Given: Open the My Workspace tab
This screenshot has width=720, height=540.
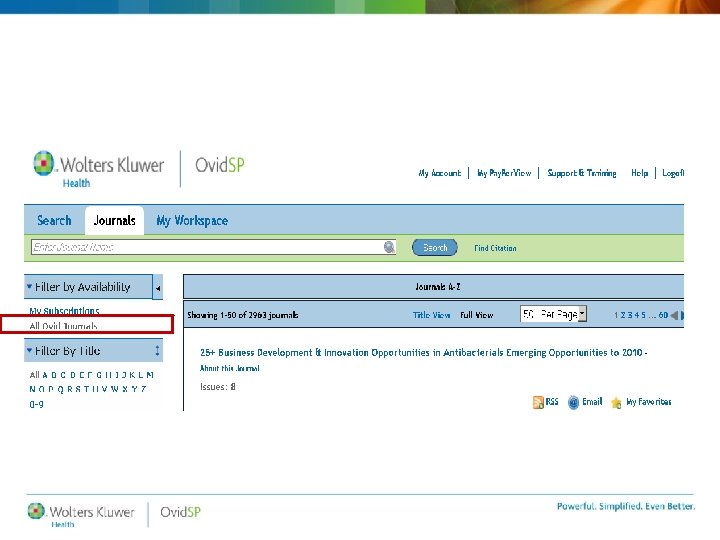Looking at the screenshot, I should coord(192,220).
